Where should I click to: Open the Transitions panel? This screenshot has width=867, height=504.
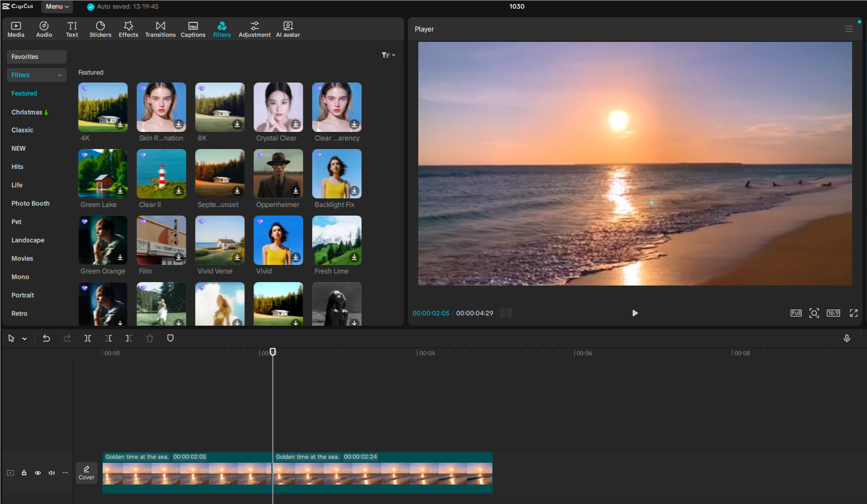tap(160, 29)
